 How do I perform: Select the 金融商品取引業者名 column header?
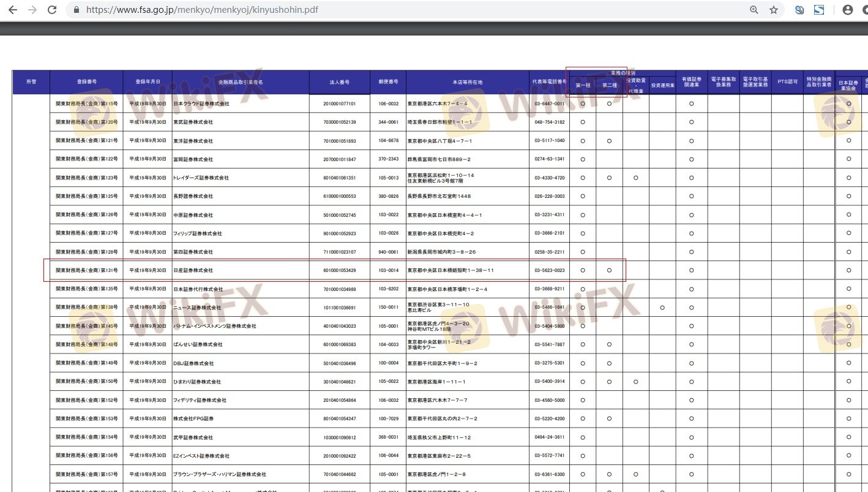coord(241,82)
